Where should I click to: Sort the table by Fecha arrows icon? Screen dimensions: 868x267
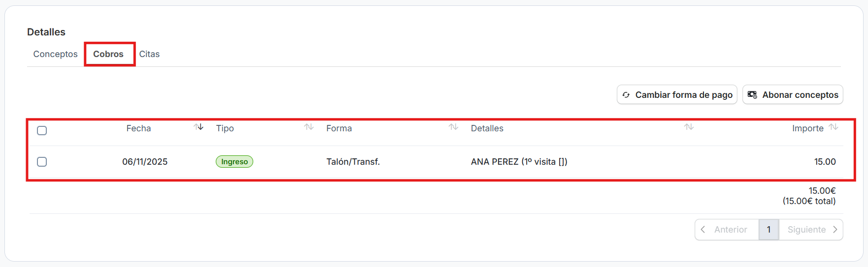point(199,127)
